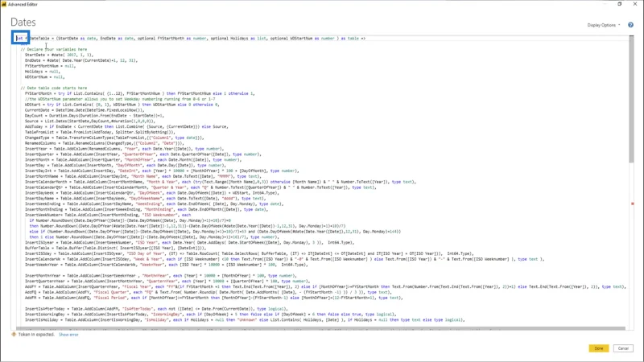The height and width of the screenshot is (362, 644).
Task: Click the warning icon beside Token In expected
Action: point(14,335)
